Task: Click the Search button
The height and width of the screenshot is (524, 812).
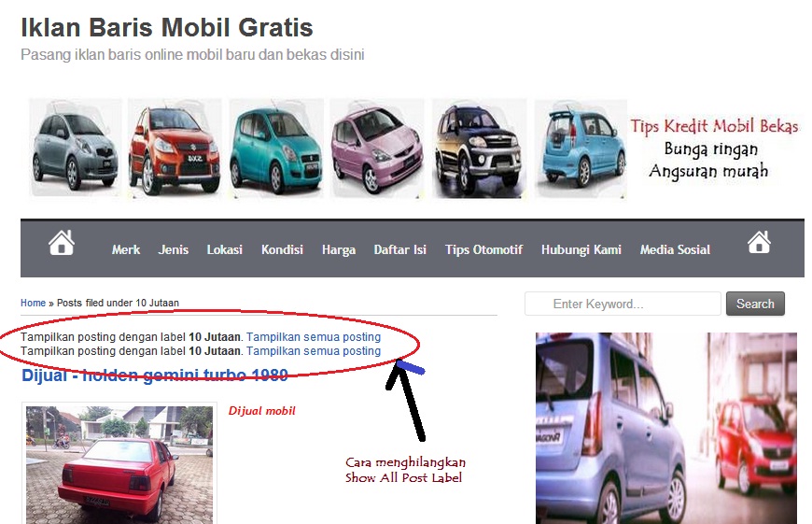Action: point(755,304)
